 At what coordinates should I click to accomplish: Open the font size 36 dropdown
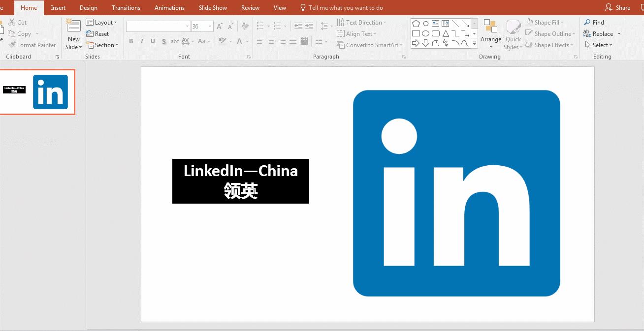pos(210,27)
